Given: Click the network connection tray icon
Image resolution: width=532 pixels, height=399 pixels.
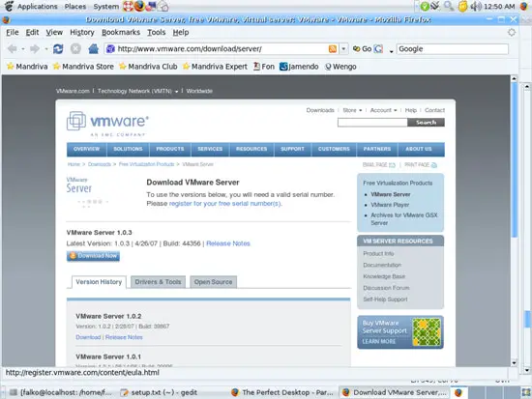Looking at the screenshot, I should point(435,6).
